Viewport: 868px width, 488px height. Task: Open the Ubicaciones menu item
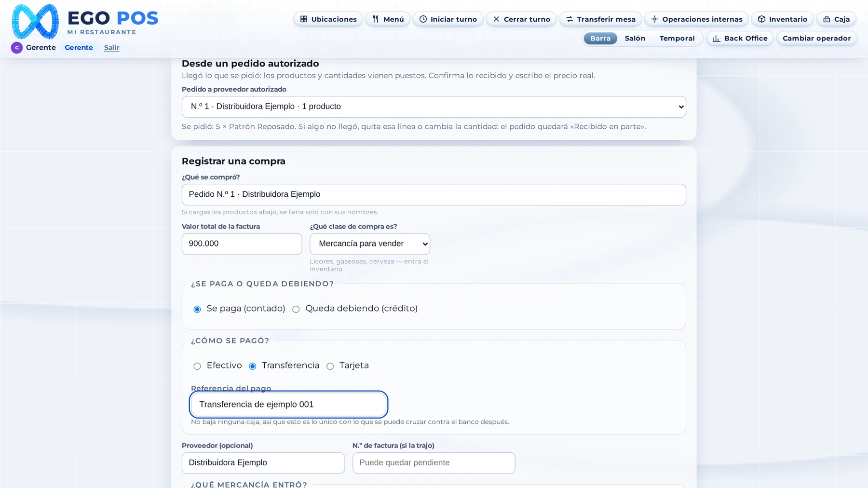tap(328, 19)
